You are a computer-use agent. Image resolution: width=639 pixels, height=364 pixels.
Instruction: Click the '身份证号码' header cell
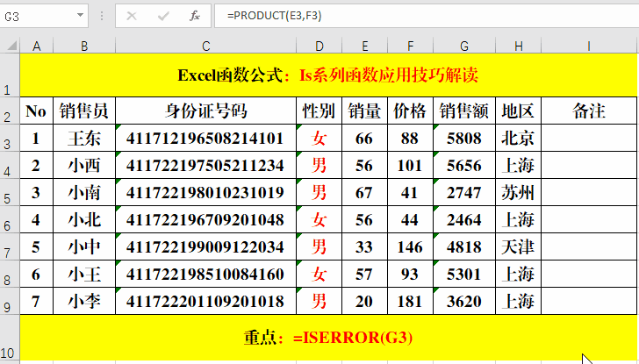click(x=205, y=111)
